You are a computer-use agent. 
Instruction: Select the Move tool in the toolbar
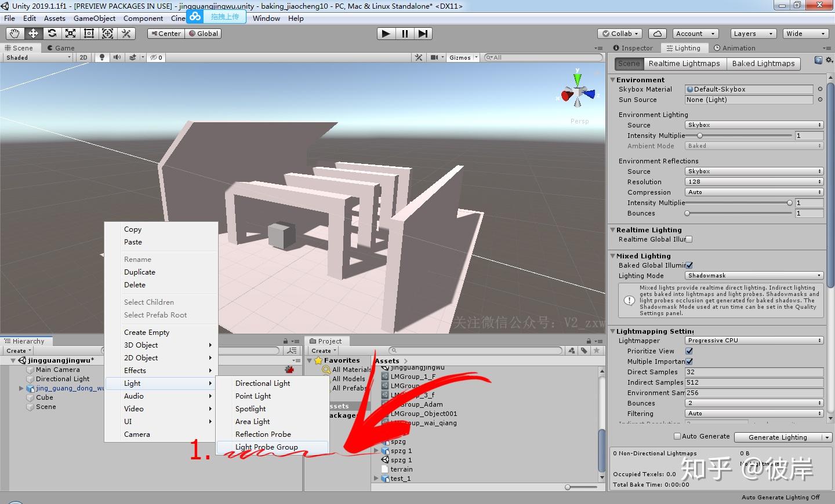tap(33, 34)
